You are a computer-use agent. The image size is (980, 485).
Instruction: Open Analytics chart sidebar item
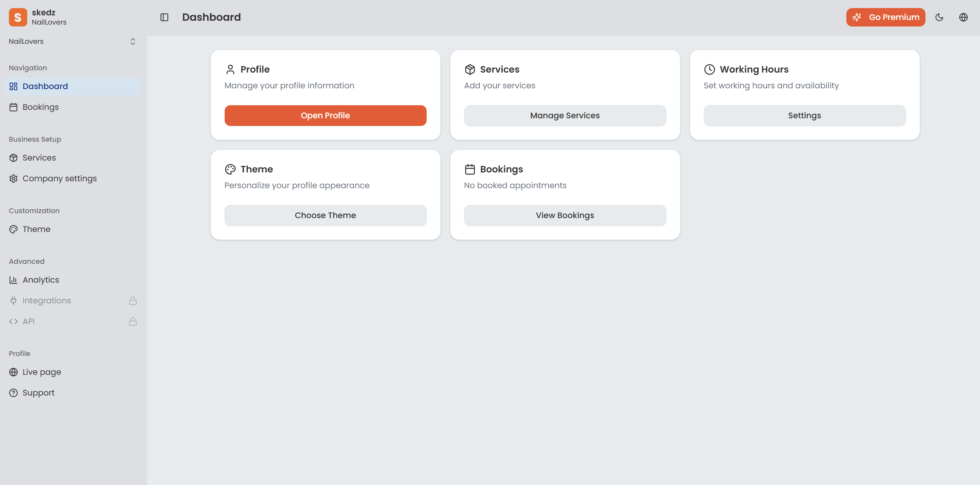click(x=40, y=280)
